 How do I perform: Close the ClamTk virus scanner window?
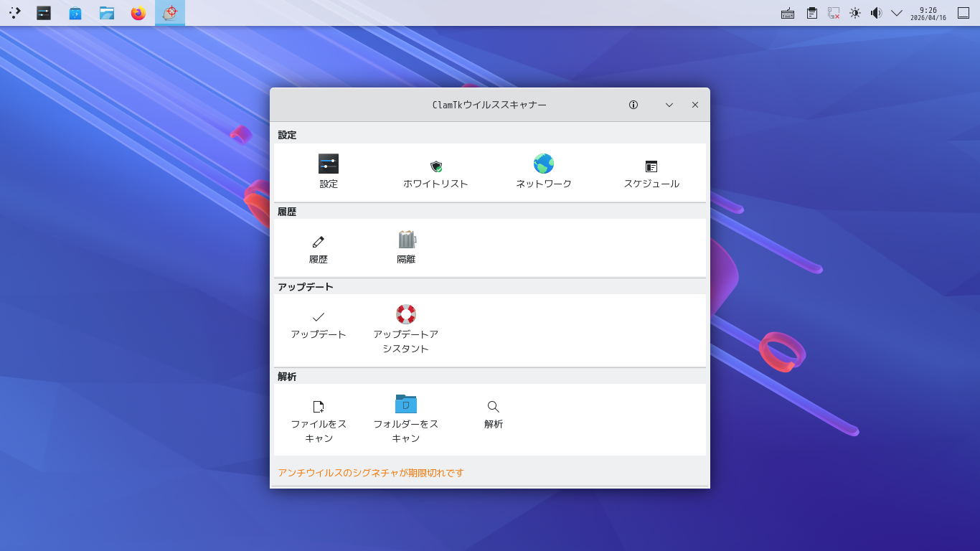[695, 105]
